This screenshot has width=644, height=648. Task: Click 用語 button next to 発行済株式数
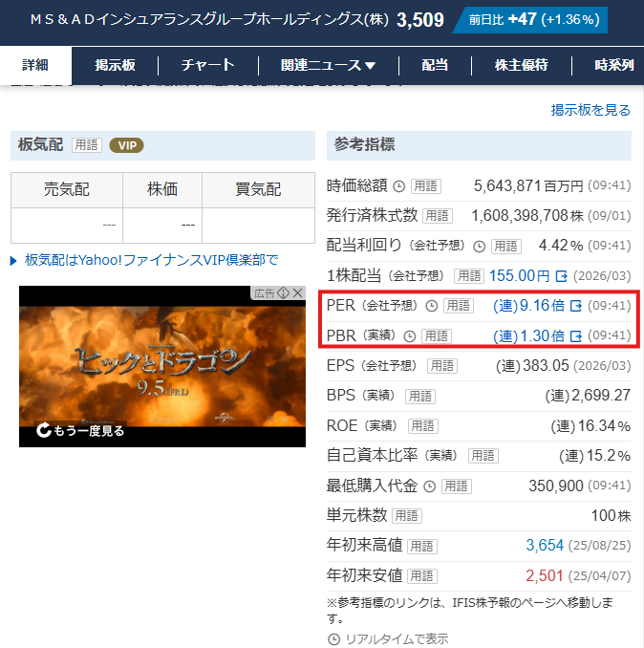[438, 216]
